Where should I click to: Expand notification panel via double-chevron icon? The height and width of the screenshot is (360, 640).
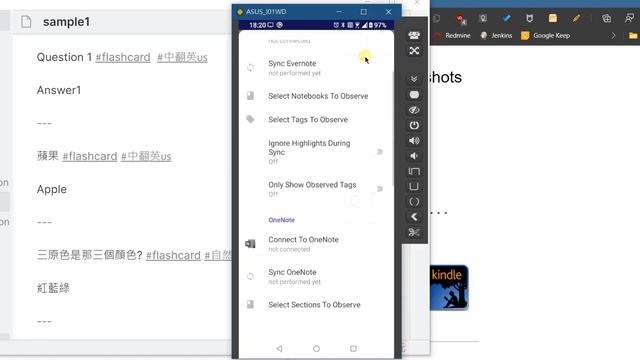point(414,79)
